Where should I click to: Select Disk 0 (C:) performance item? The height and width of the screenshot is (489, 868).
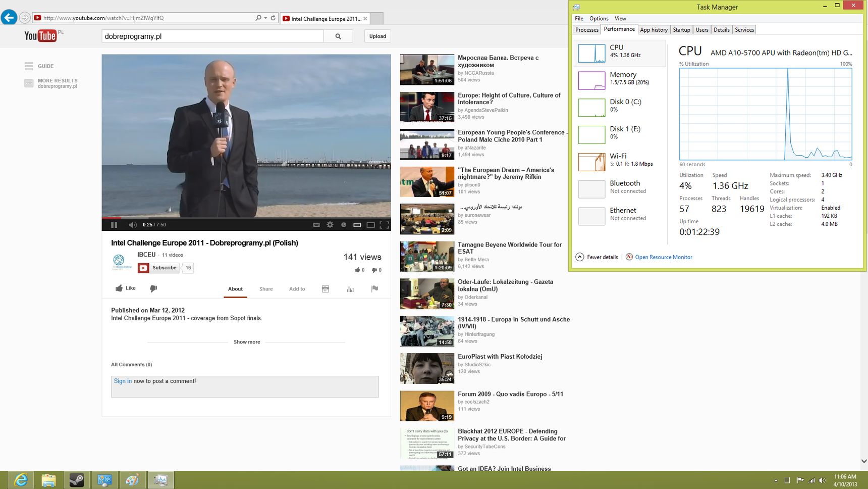620,107
